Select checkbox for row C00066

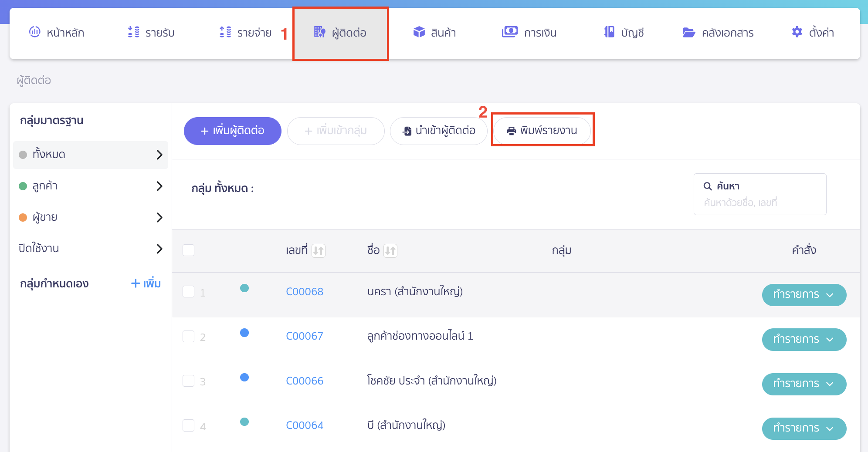(188, 381)
